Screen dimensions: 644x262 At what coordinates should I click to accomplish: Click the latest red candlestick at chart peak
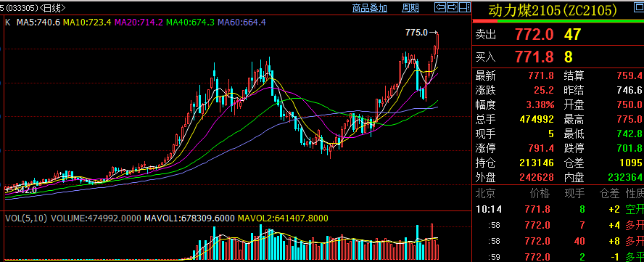(x=438, y=44)
